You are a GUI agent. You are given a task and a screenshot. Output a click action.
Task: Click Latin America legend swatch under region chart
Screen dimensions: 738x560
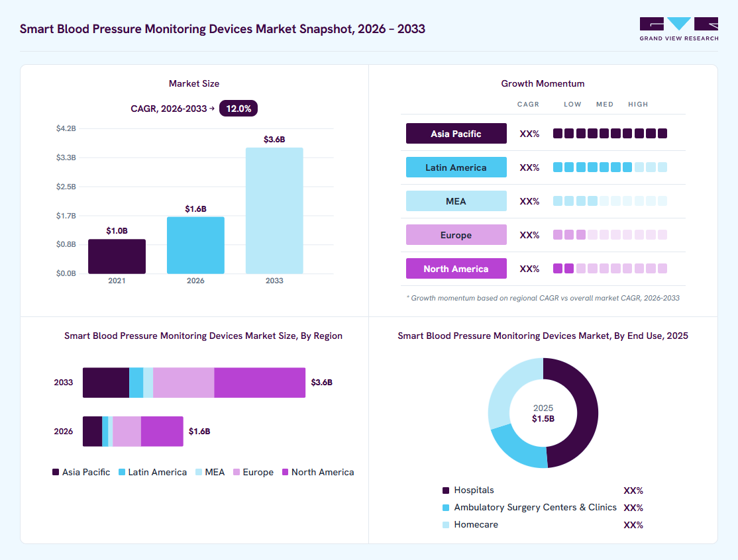(x=122, y=472)
